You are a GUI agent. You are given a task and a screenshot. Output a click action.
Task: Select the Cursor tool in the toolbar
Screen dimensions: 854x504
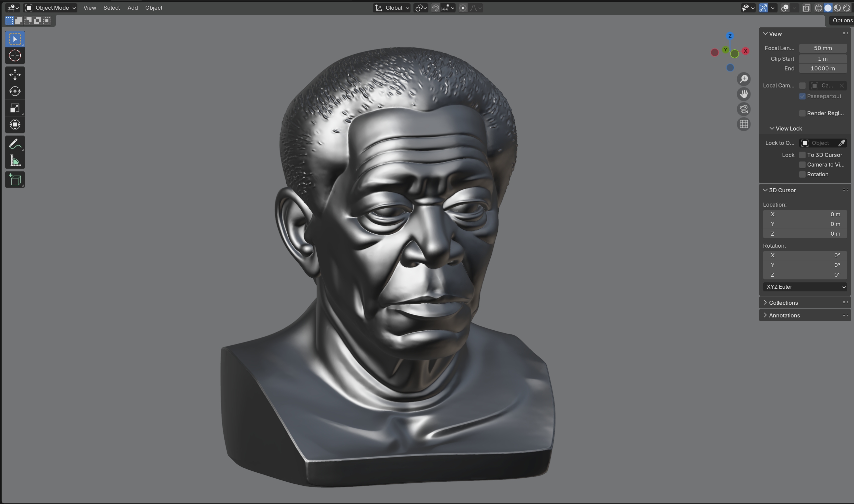[x=15, y=56]
